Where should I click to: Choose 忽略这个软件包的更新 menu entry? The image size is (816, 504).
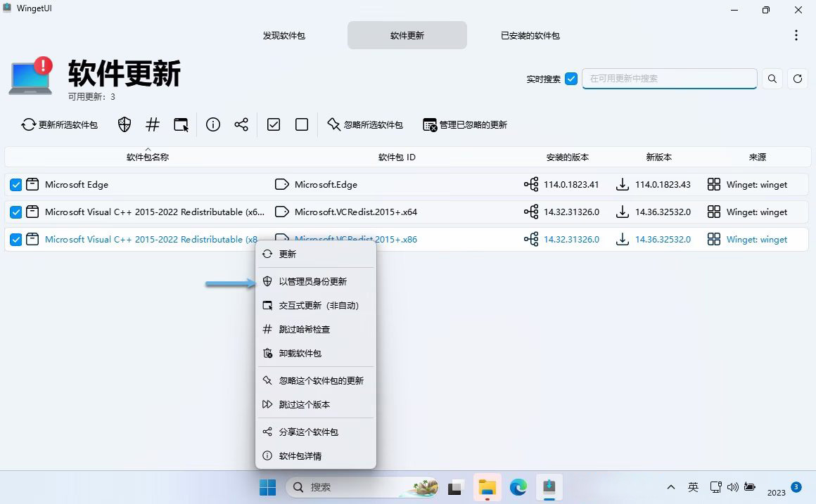click(x=316, y=380)
